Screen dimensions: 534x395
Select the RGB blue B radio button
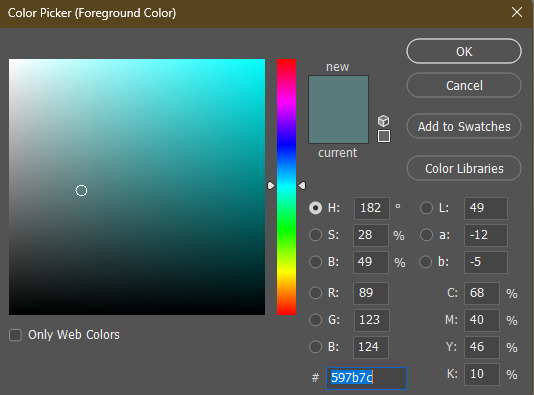click(x=315, y=347)
